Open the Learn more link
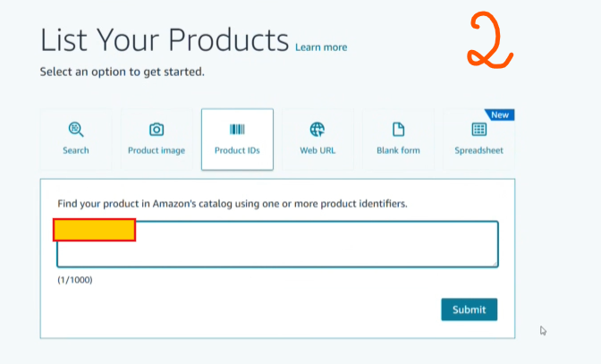This screenshot has height=364, width=601. pyautogui.click(x=321, y=47)
